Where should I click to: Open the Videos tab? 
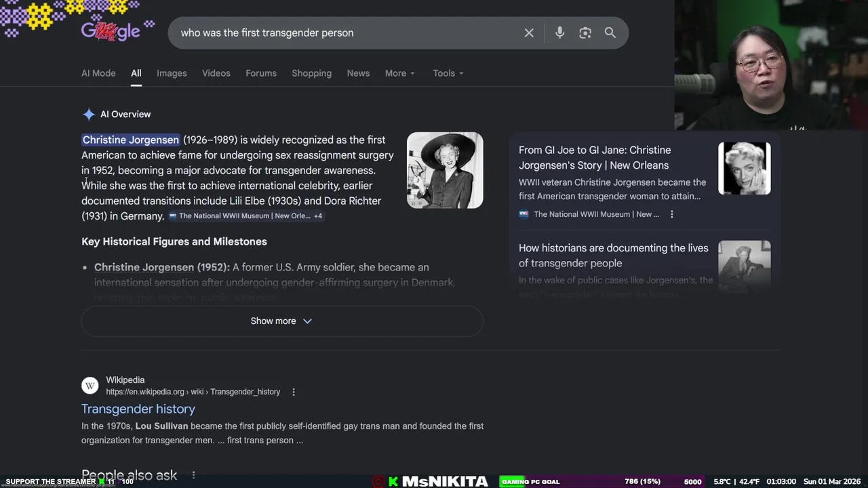click(216, 73)
